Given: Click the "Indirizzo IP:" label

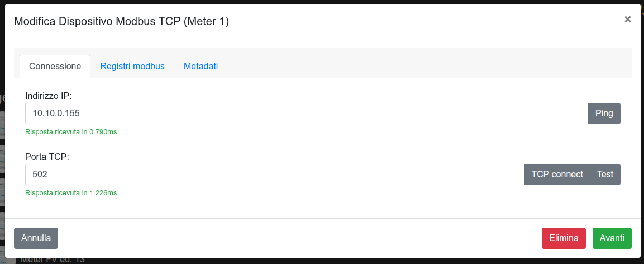Looking at the screenshot, I should (49, 96).
